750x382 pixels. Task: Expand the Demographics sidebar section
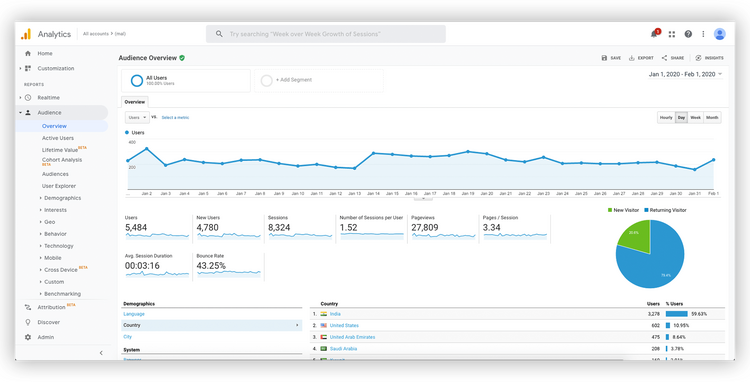62,198
